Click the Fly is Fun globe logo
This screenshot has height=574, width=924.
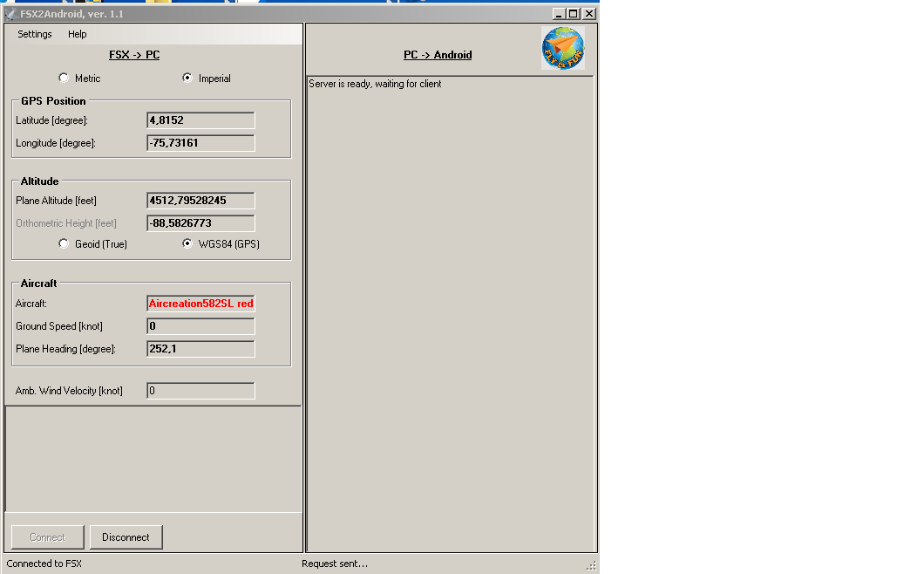[x=563, y=48]
